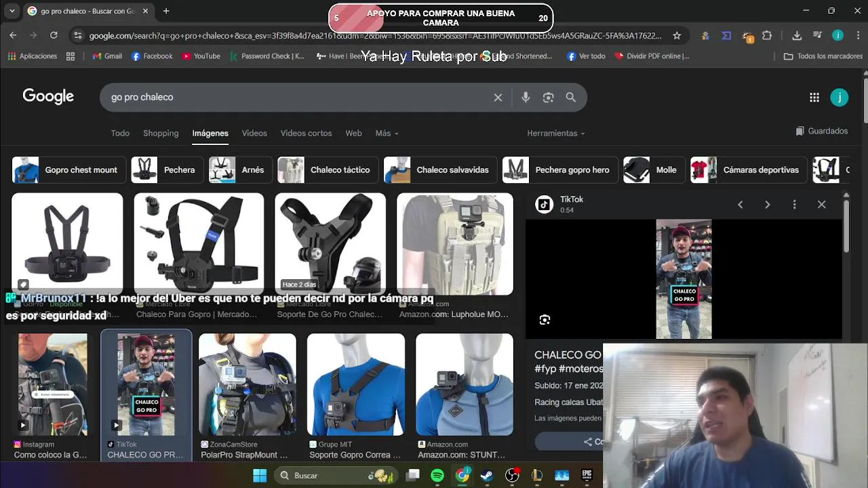
Task: Switch to the Imágenes tab
Action: 210,134
